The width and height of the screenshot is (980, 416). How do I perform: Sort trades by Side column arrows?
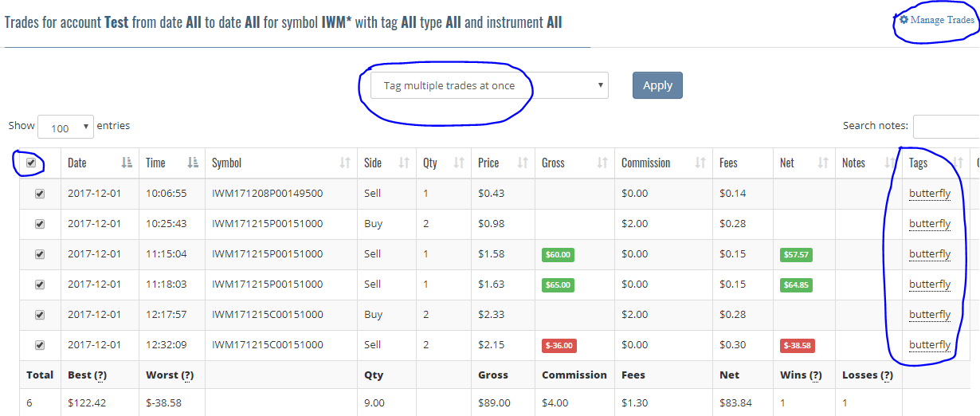pyautogui.click(x=404, y=163)
